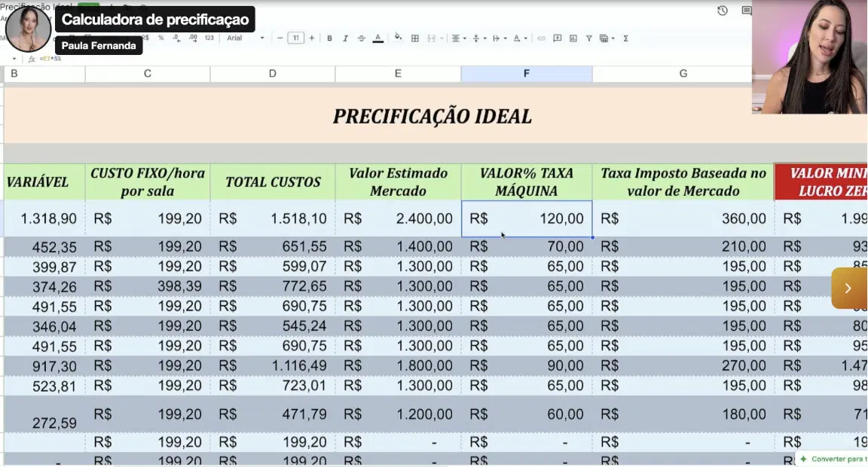Select cell with value 1.318,90
Screen dimensions: 868x467
click(x=44, y=218)
